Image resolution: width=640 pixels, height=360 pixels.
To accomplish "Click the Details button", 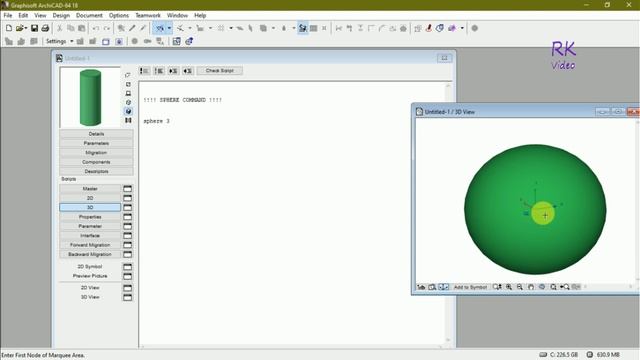I will pos(96,134).
